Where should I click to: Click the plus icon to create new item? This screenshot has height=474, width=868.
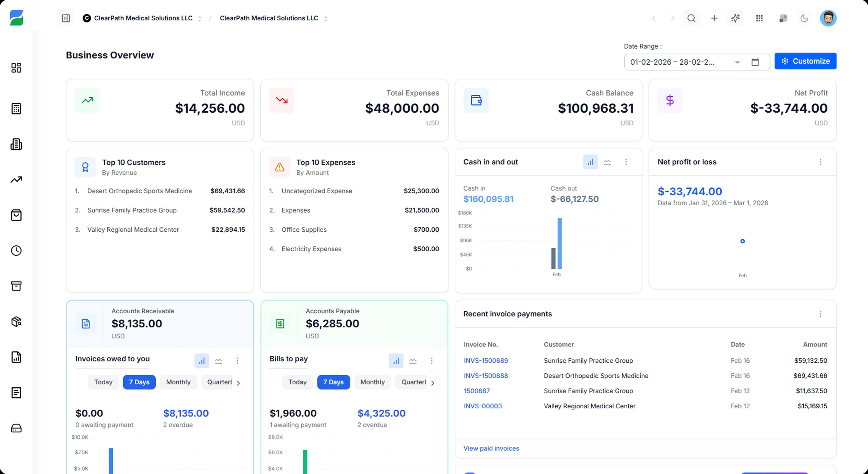pos(714,18)
